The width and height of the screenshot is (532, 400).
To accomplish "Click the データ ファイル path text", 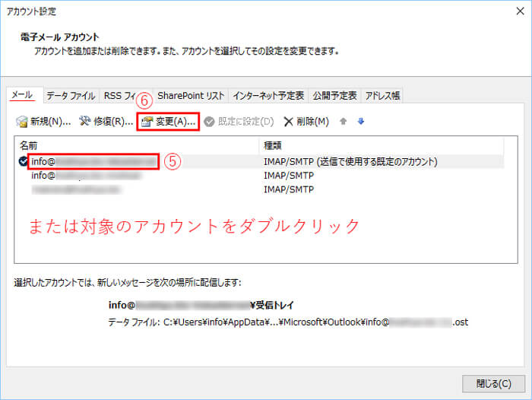I will (288, 322).
